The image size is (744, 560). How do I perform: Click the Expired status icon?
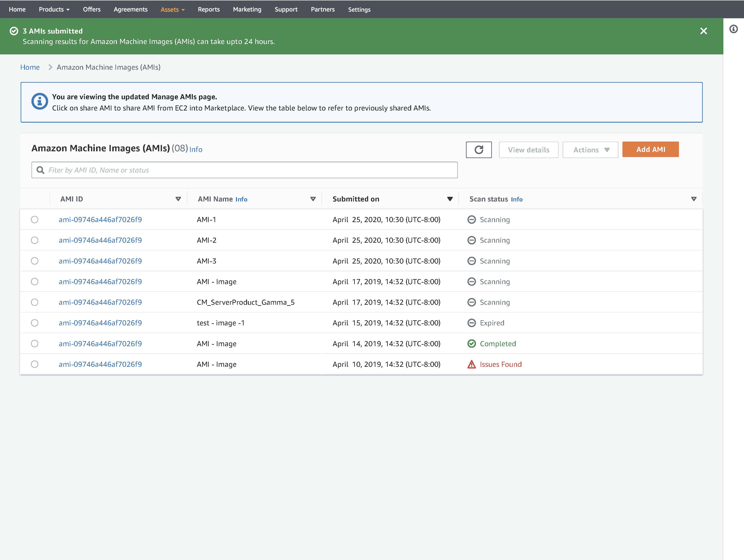(471, 323)
